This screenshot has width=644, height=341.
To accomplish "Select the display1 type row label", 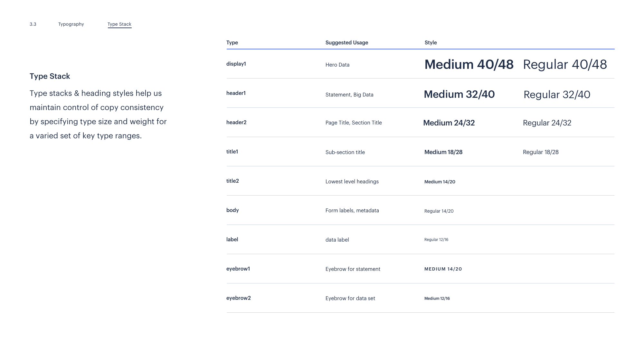I will (x=236, y=64).
